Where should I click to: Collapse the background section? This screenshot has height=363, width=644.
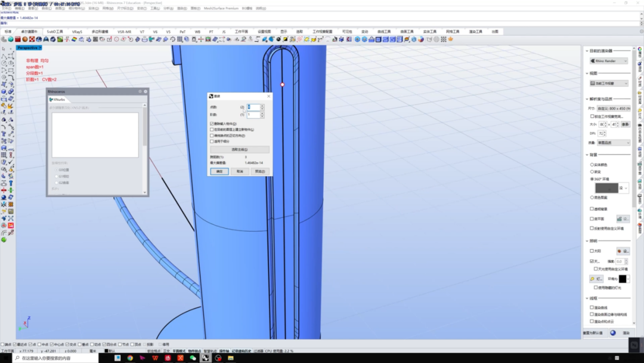pos(587,155)
